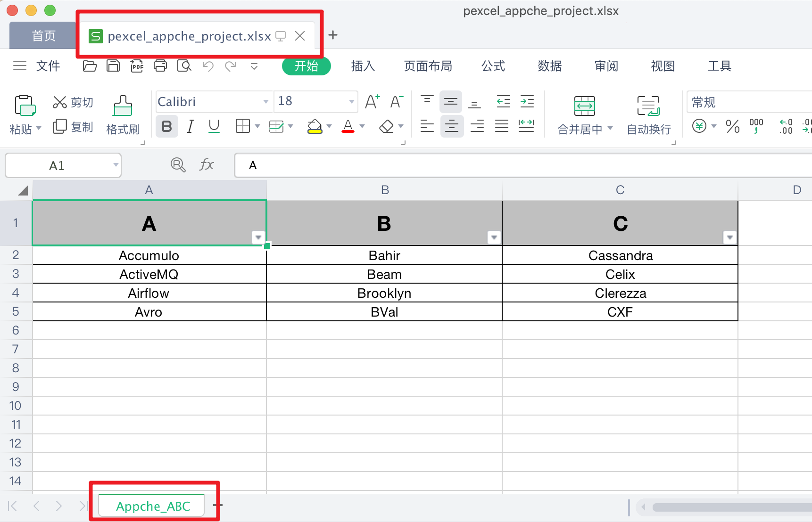The height and width of the screenshot is (522, 812).
Task: Click the name box A1
Action: pos(63,165)
